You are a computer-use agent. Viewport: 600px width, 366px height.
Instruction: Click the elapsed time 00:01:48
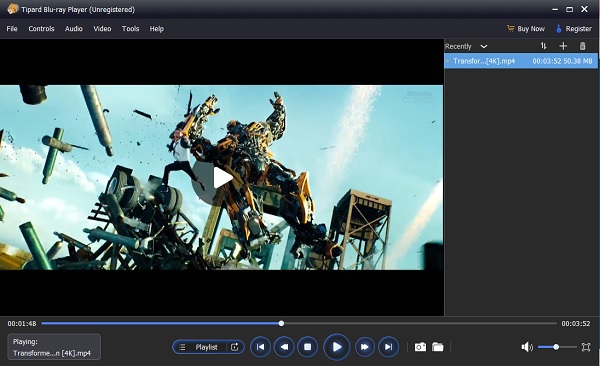coord(22,324)
